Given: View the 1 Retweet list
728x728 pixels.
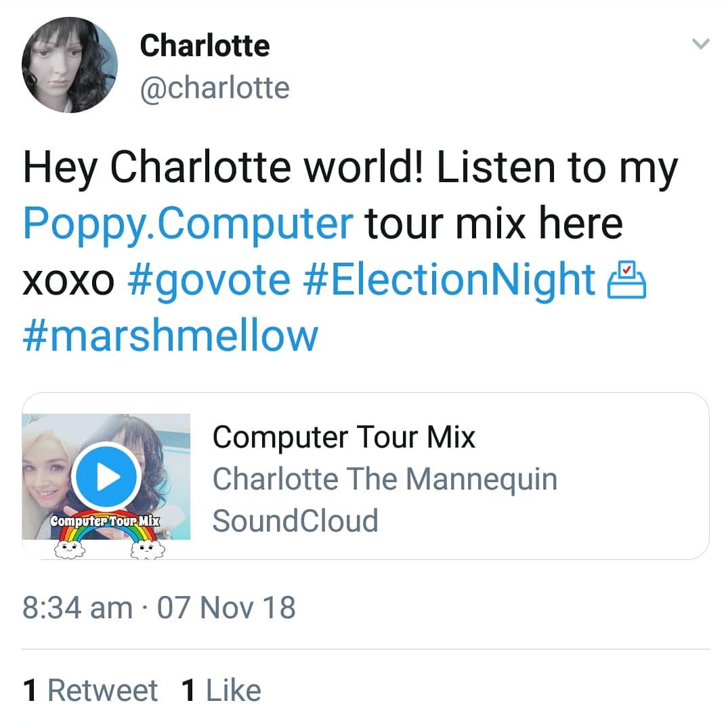Looking at the screenshot, I should pos(90,690).
